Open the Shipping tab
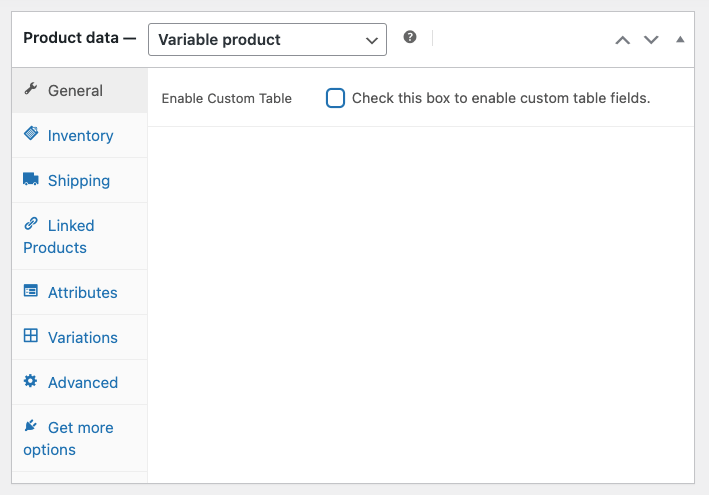Viewport: 709px width, 495px height. click(x=79, y=181)
